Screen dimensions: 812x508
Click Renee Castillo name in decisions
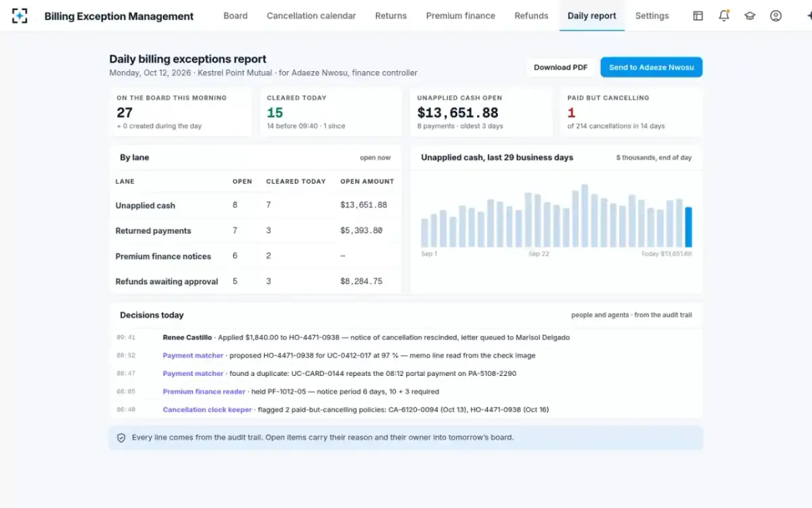pyautogui.click(x=187, y=337)
